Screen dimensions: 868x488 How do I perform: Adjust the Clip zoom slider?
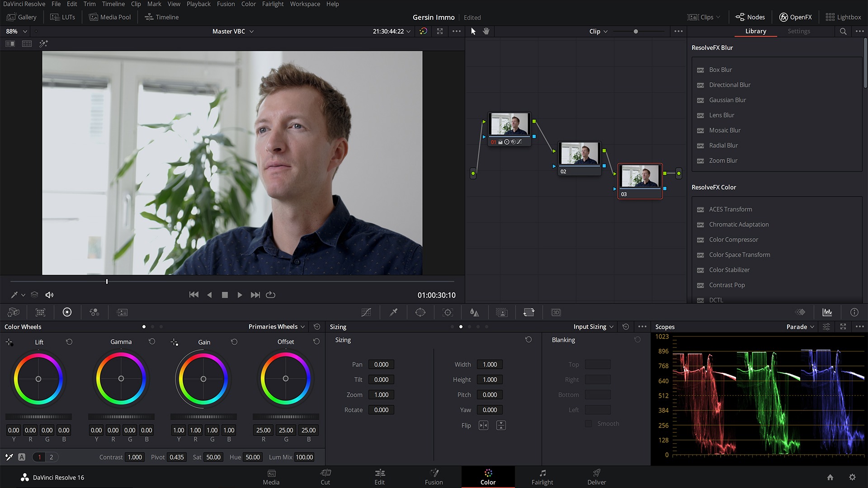pos(636,32)
